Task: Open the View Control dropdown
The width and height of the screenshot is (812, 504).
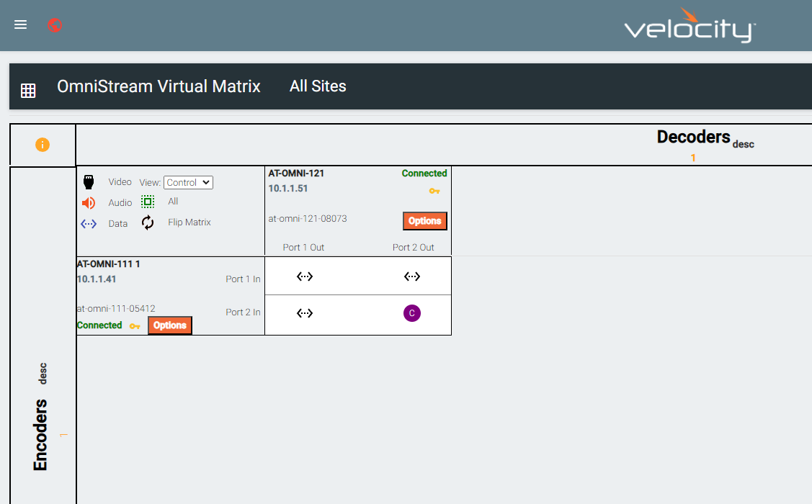Action: point(189,182)
